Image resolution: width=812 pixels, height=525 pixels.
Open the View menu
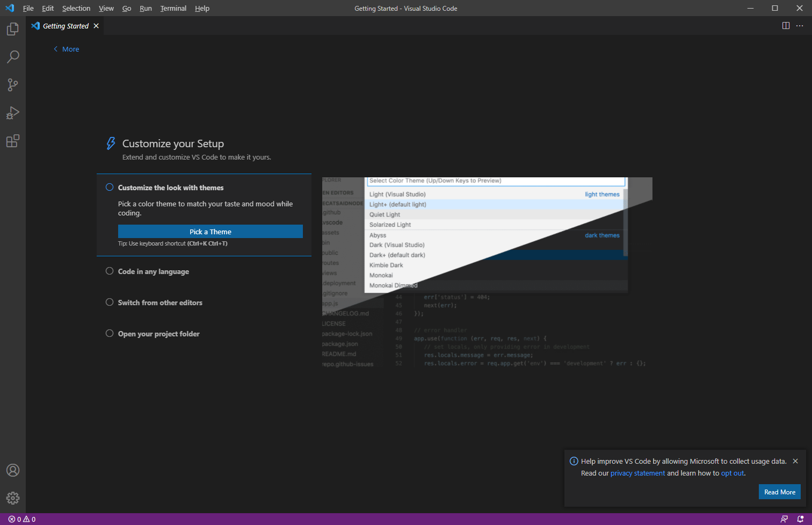(x=106, y=8)
